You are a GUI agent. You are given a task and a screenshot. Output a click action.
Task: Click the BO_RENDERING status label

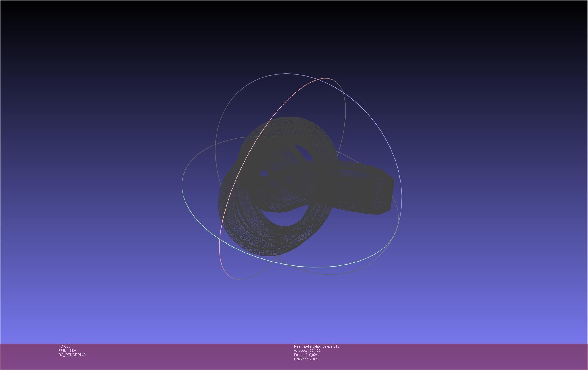coord(72,355)
